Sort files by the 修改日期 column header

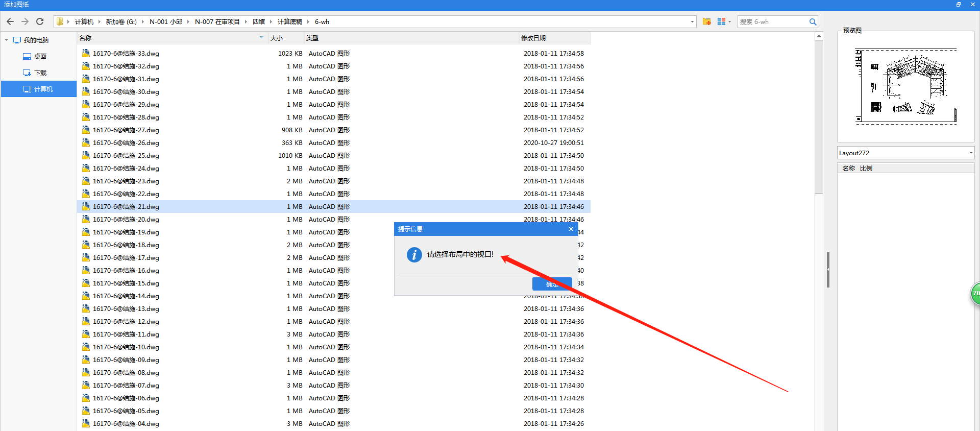[554, 38]
